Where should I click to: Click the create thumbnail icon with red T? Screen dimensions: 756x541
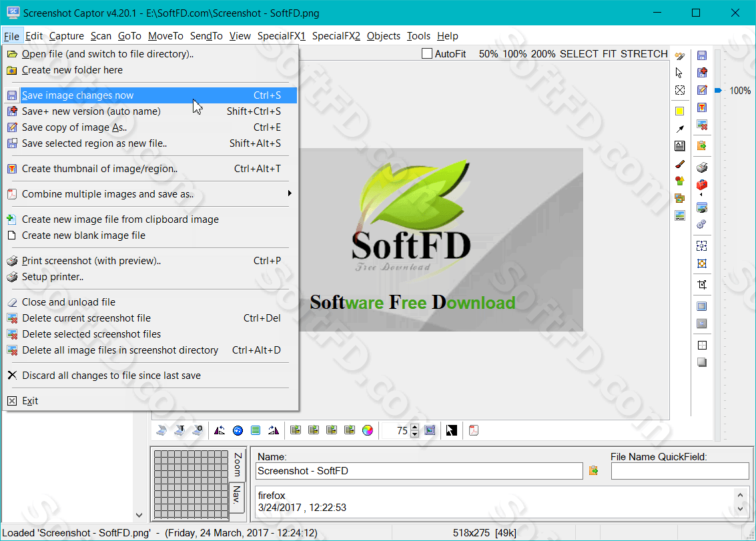point(702,107)
